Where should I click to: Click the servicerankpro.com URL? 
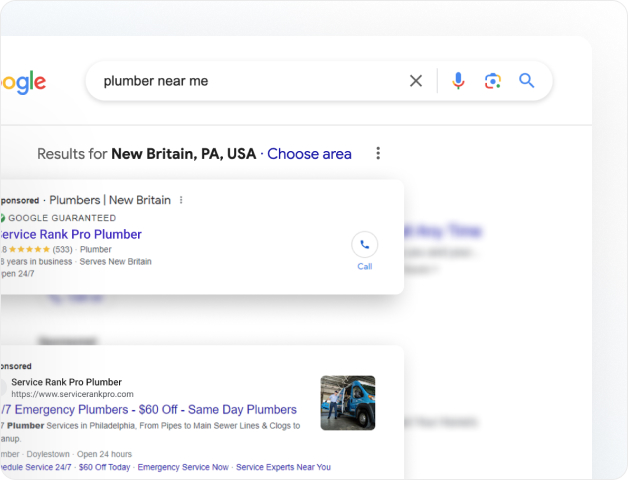click(x=72, y=394)
